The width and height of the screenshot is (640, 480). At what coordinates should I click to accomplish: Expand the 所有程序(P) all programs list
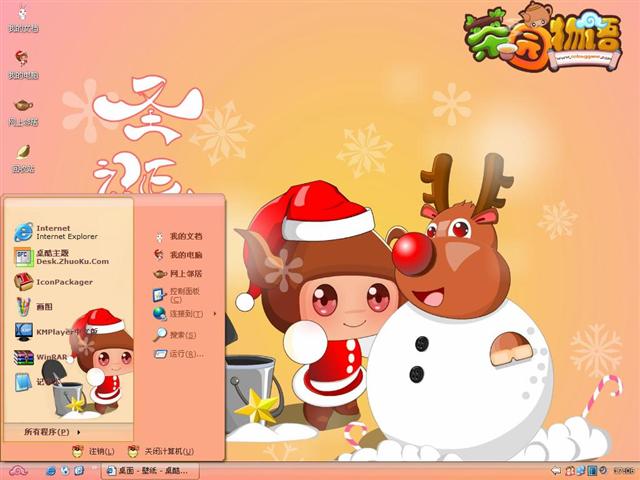pyautogui.click(x=52, y=432)
